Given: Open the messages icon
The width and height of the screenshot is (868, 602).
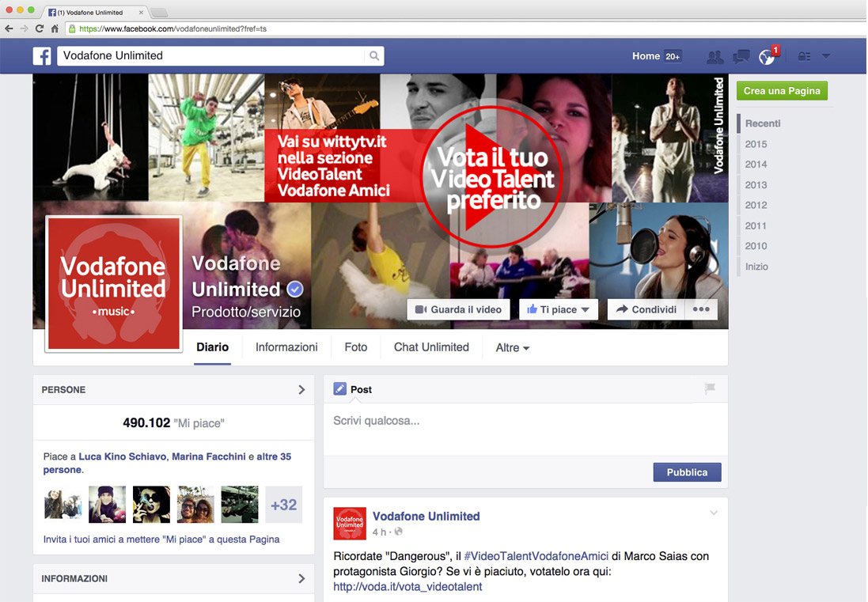Looking at the screenshot, I should tap(741, 56).
